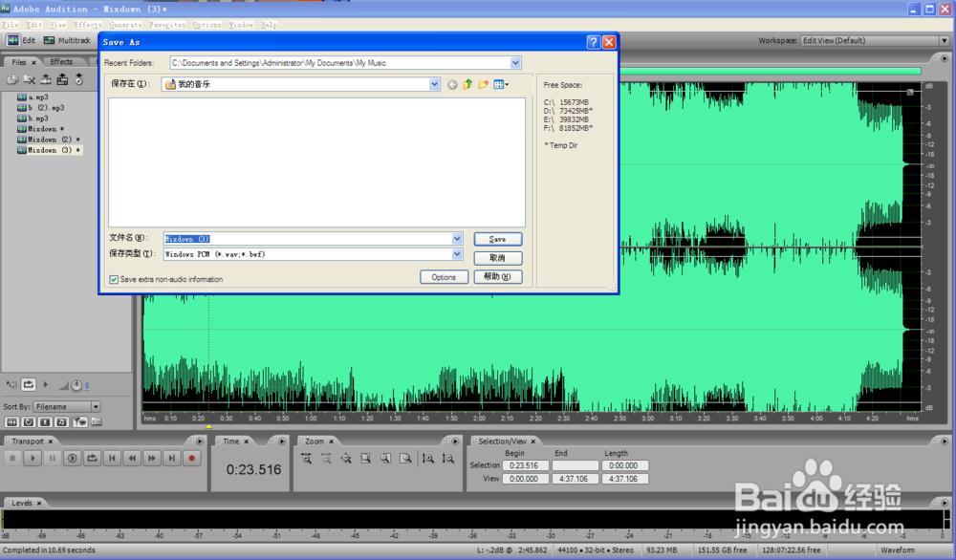Viewport: 956px width, 560px height.
Task: Select b (2).mp3 in the file list
Action: pyautogui.click(x=46, y=108)
